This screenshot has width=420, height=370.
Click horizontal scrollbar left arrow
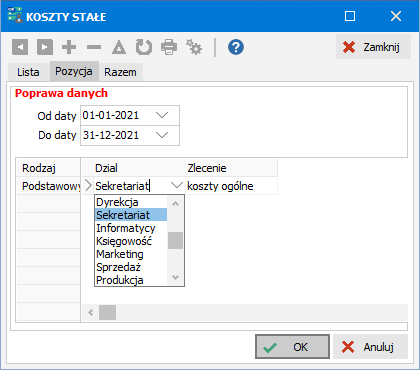click(90, 312)
